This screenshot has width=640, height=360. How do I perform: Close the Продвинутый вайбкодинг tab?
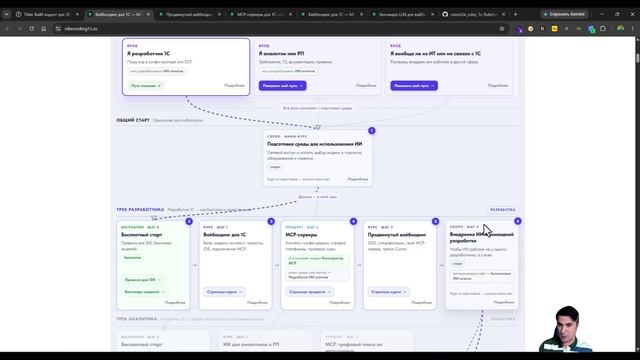(219, 14)
